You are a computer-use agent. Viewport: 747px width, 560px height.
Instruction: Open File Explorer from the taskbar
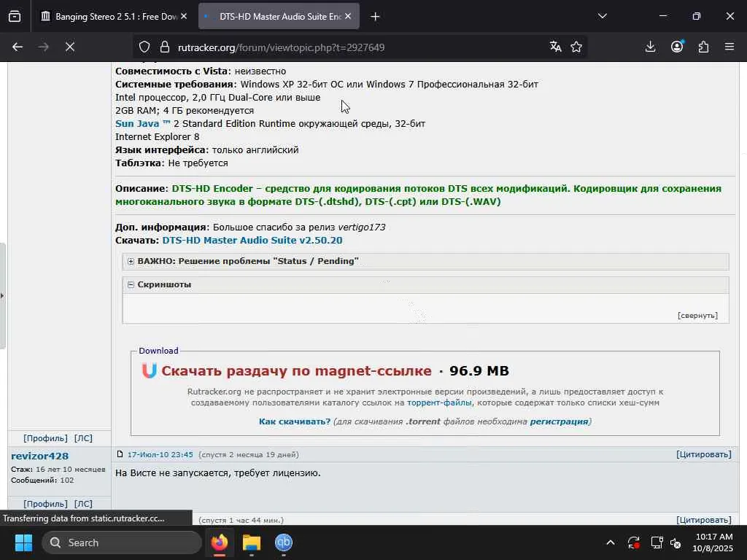coord(252,542)
